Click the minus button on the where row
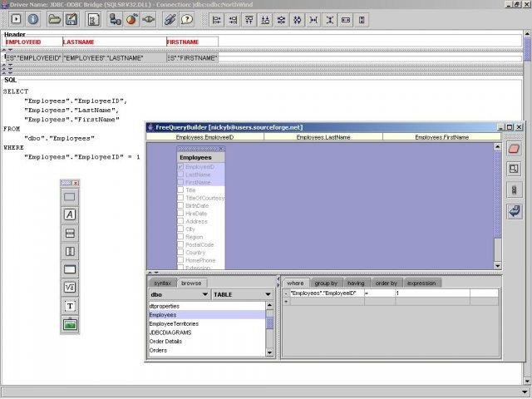 click(x=286, y=293)
